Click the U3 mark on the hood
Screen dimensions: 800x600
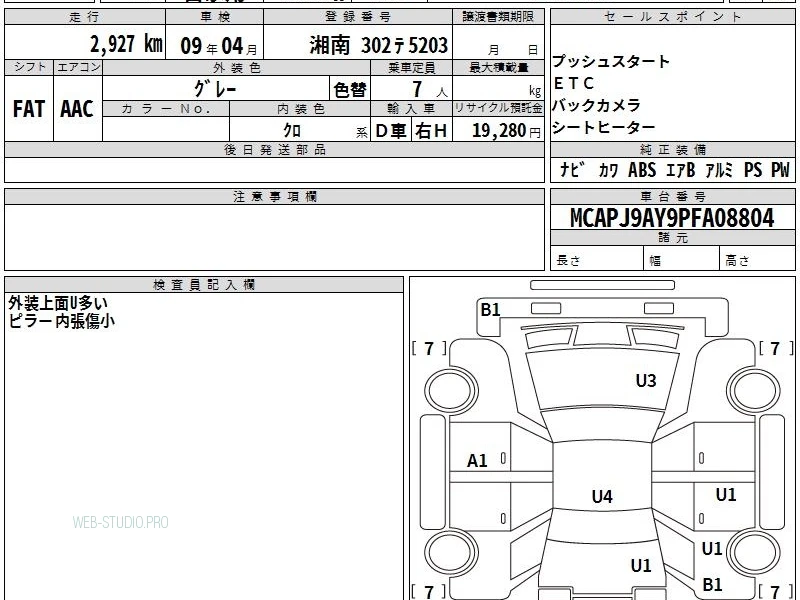pyautogui.click(x=646, y=380)
